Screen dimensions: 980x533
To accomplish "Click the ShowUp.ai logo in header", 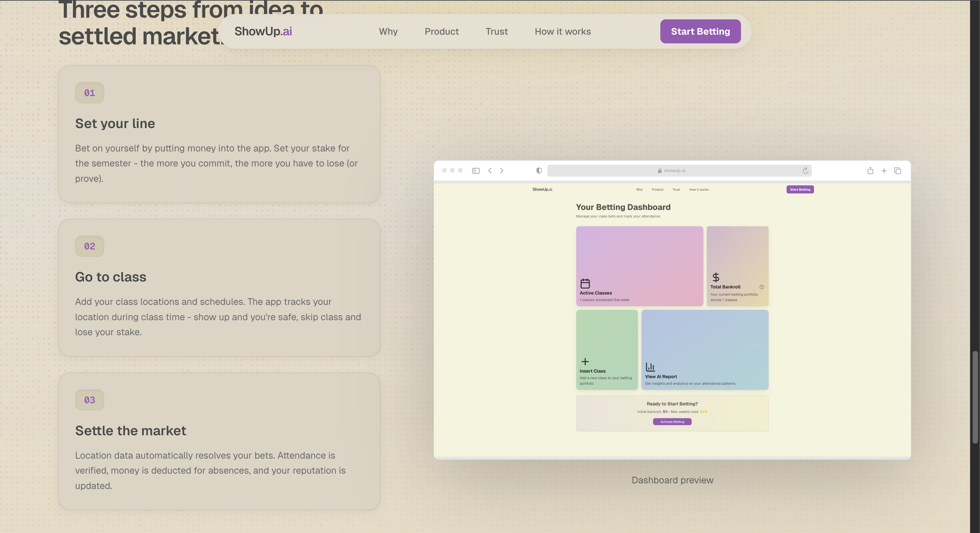I will [x=263, y=31].
